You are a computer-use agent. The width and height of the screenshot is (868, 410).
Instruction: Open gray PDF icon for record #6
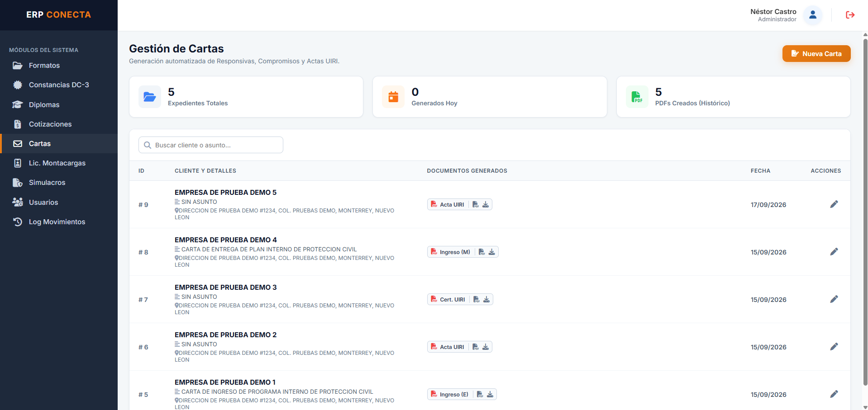476,347
